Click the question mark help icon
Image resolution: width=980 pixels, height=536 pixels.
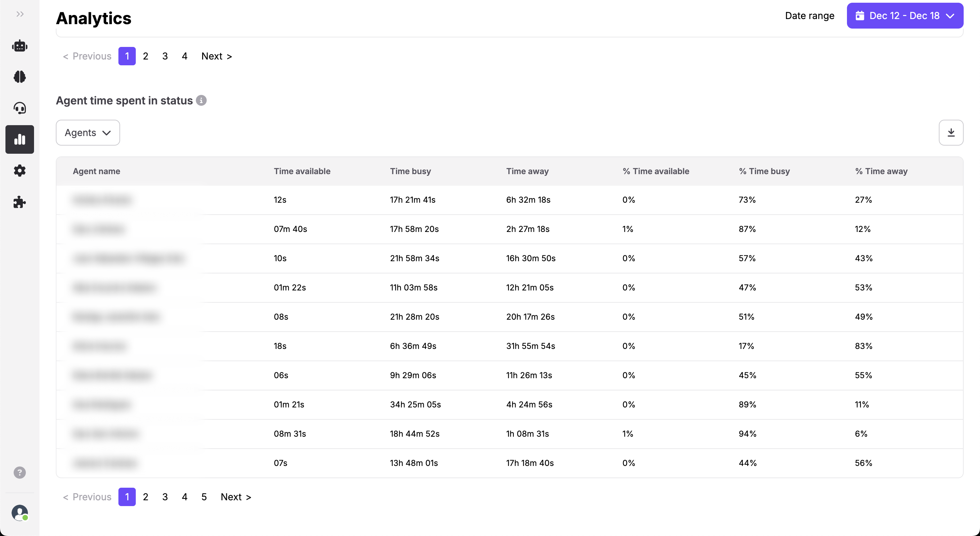[20, 472]
